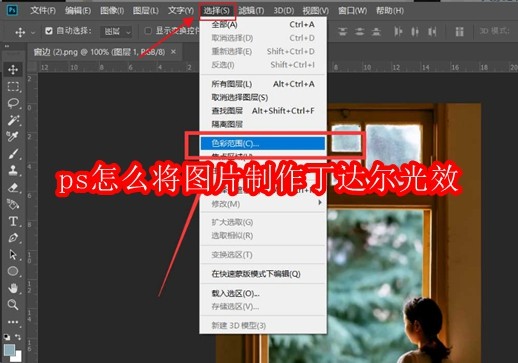Open the 图层 auto-select dropdown
The image size is (518, 363).
(116, 32)
